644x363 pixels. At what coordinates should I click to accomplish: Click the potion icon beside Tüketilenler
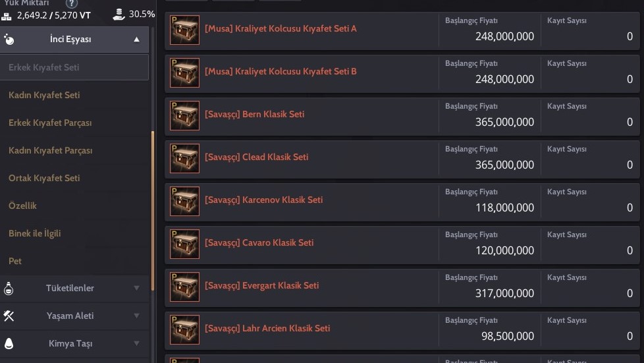coord(9,289)
